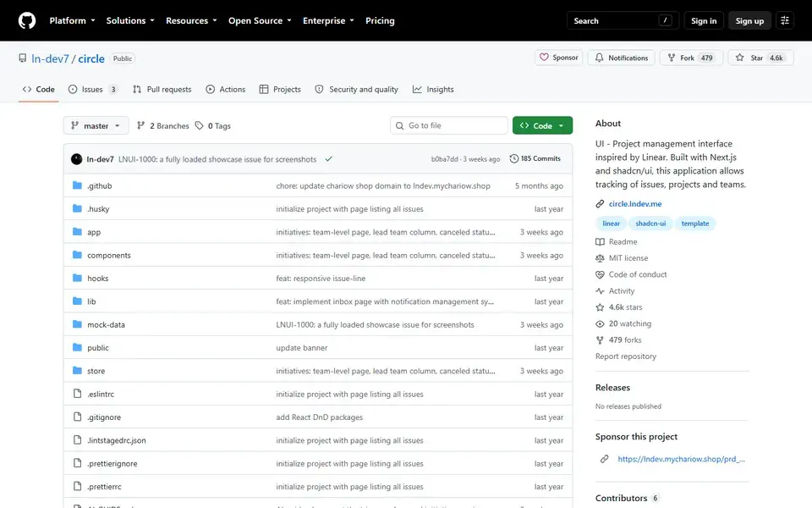Click the public folder icon
The image size is (812, 508).
77,347
